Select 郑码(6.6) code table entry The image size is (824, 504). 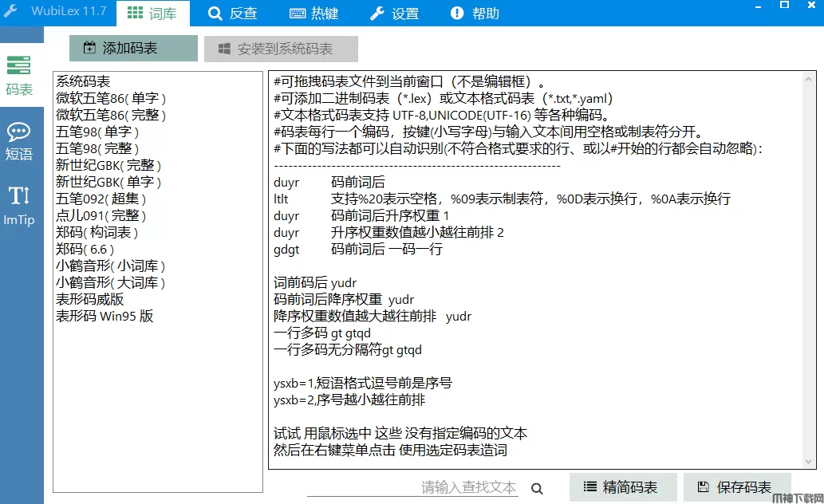85,249
